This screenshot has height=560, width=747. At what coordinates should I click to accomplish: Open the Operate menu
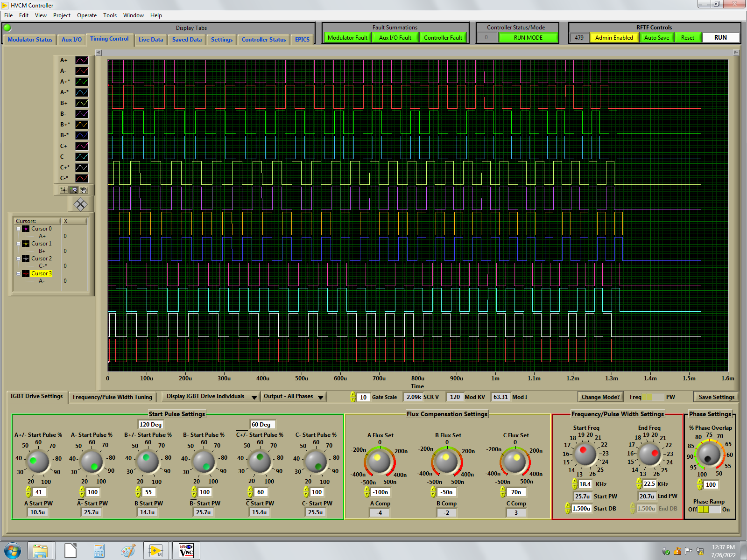pos(87,15)
